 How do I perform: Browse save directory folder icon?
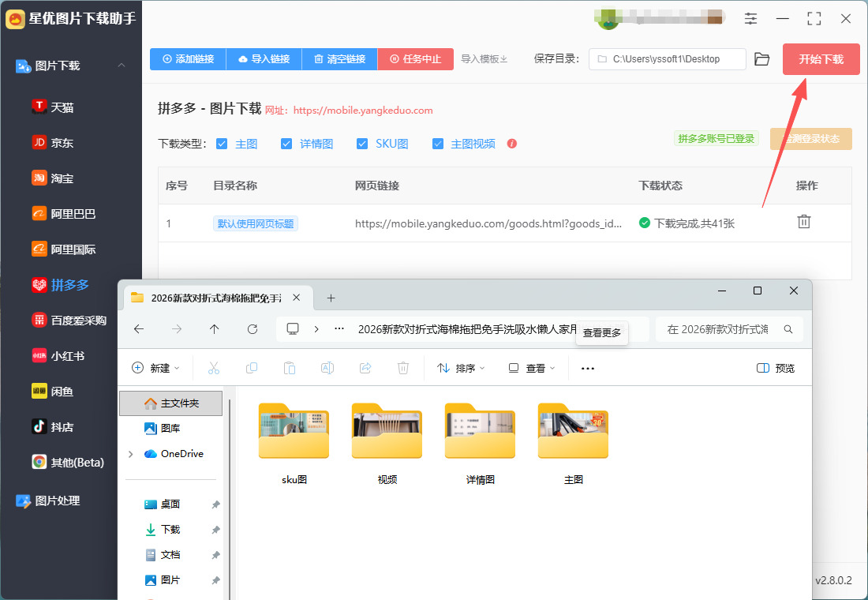(762, 58)
